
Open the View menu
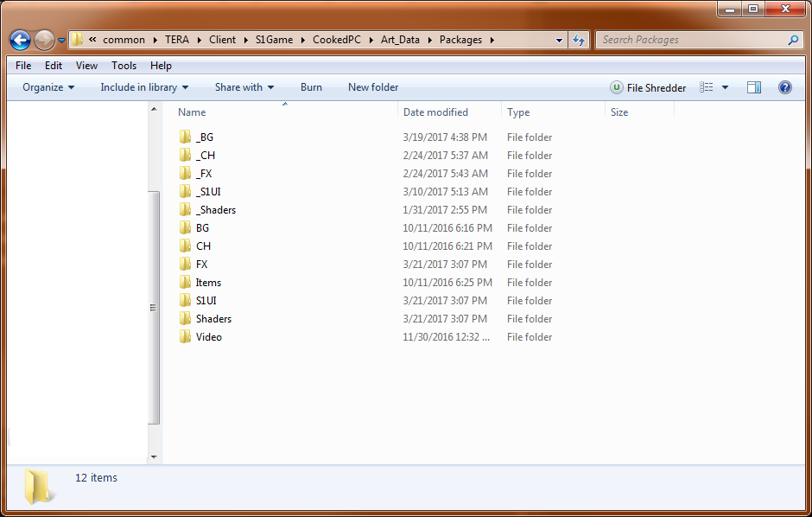pos(86,66)
